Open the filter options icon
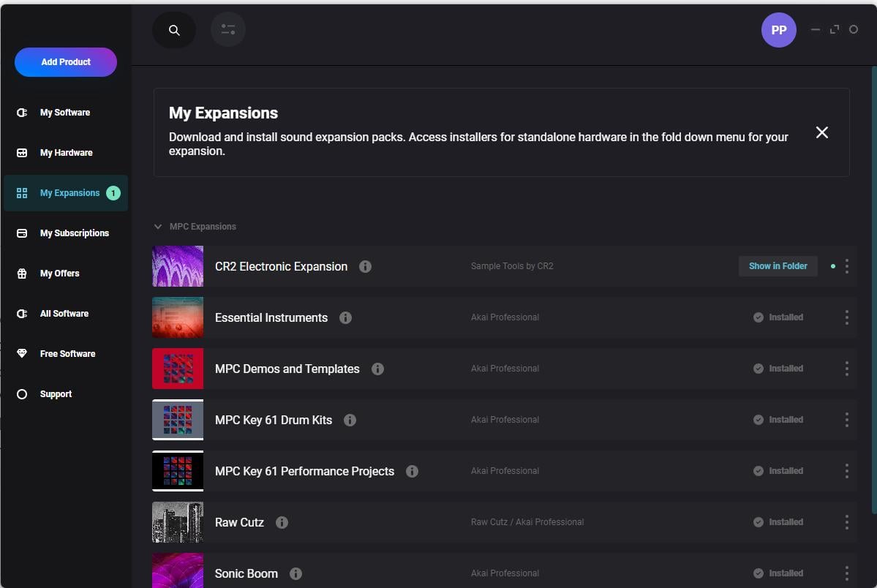Image resolution: width=877 pixels, height=588 pixels. point(228,30)
